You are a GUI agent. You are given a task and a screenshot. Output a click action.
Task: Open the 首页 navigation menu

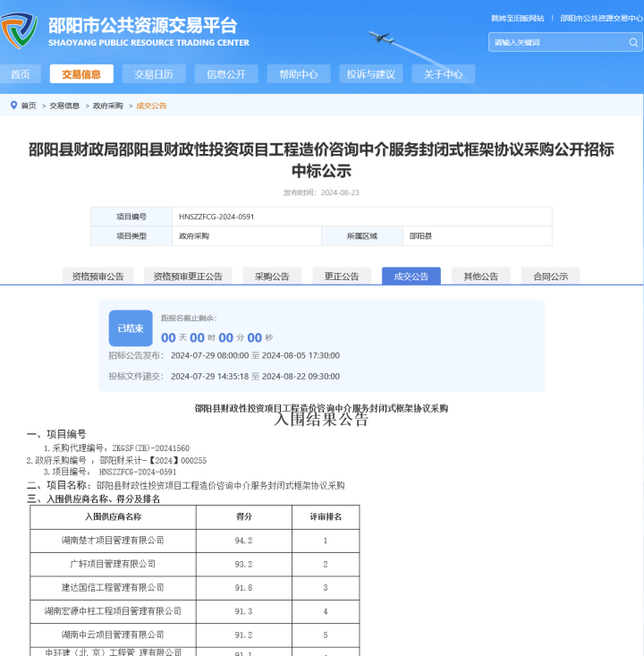pyautogui.click(x=20, y=74)
